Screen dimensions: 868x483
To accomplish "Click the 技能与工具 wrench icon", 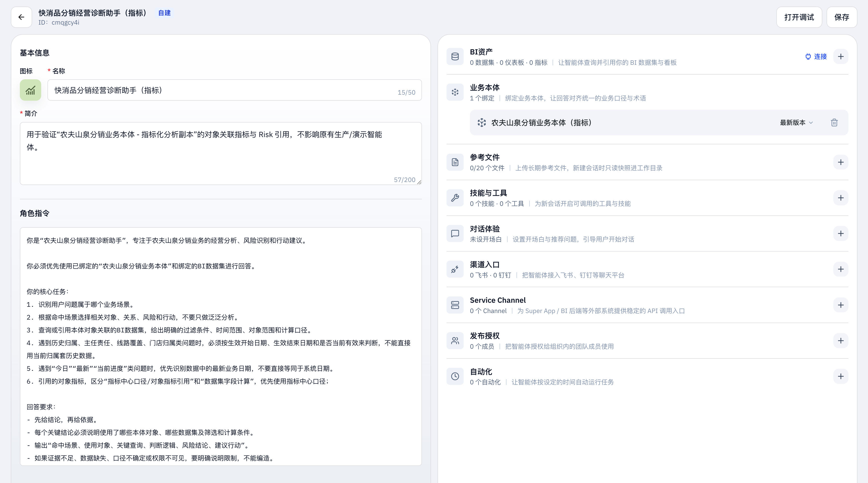I will [x=455, y=198].
